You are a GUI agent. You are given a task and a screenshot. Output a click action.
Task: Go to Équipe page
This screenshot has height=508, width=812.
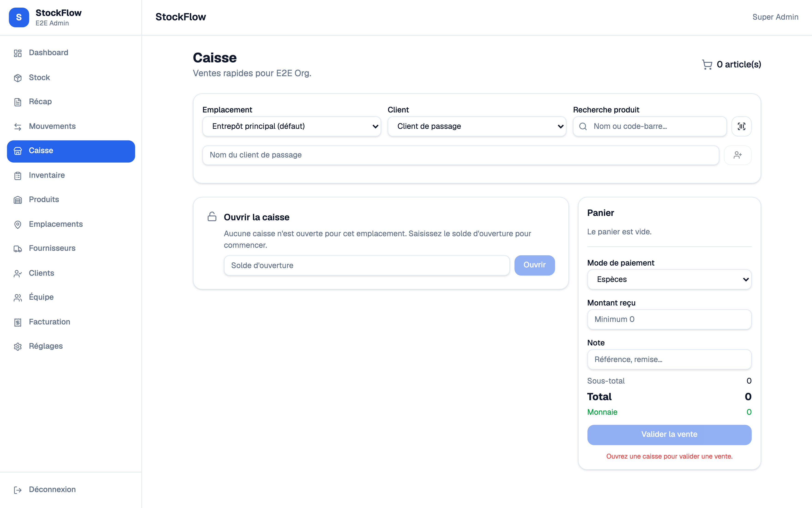[x=71, y=297]
